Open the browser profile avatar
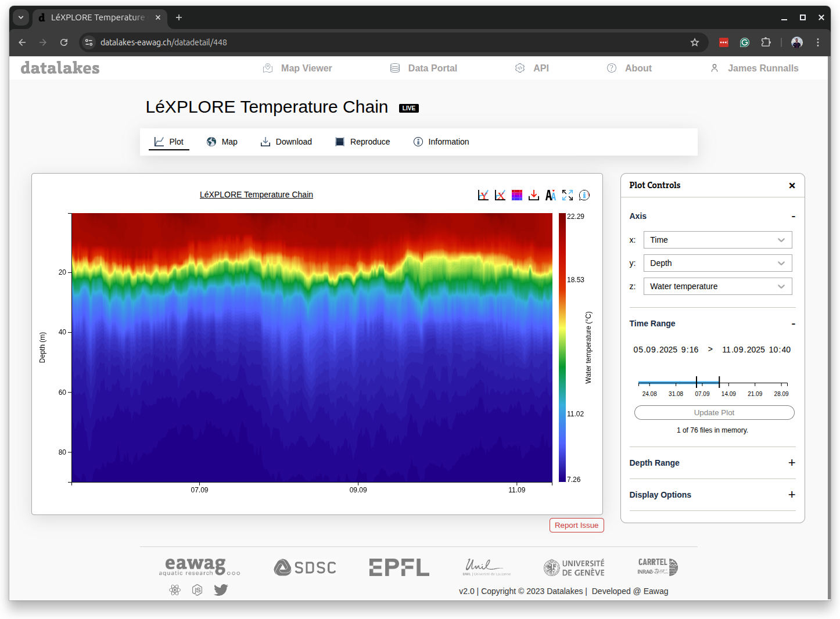840x619 pixels. tap(797, 42)
